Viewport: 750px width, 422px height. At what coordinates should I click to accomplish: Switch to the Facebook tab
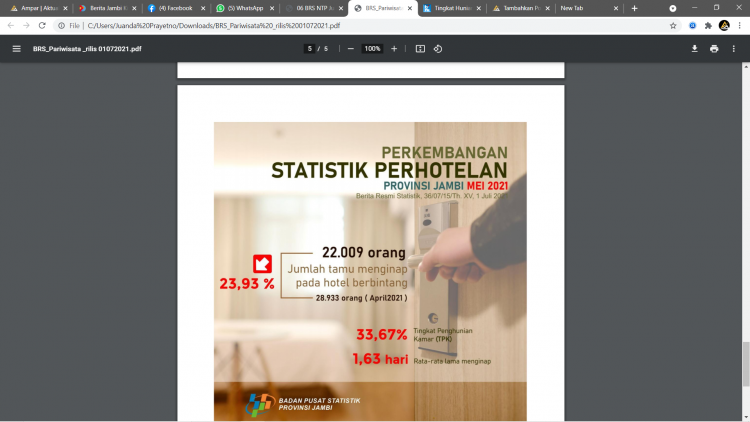pos(172,8)
